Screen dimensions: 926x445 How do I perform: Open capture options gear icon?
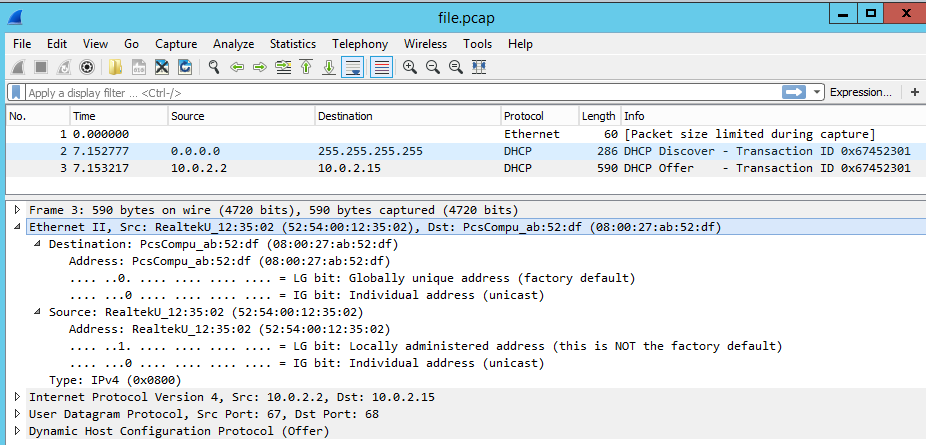(87, 67)
